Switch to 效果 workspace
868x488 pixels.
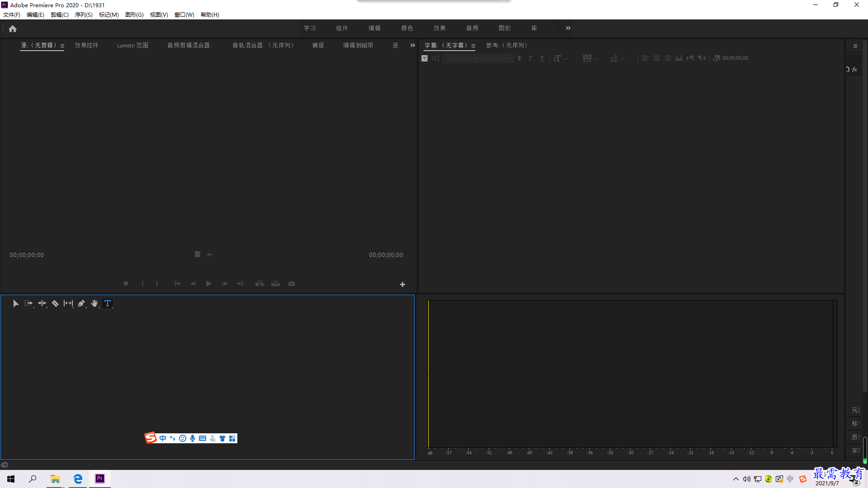tap(439, 28)
